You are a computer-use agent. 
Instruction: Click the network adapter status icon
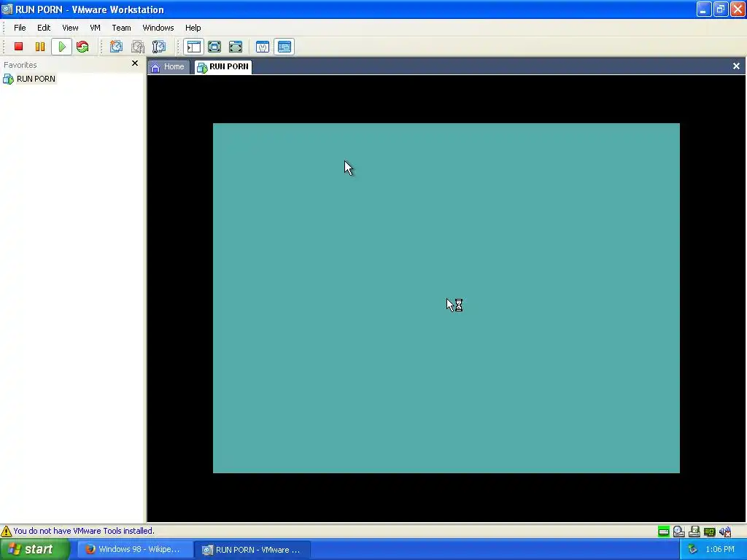pyautogui.click(x=710, y=532)
